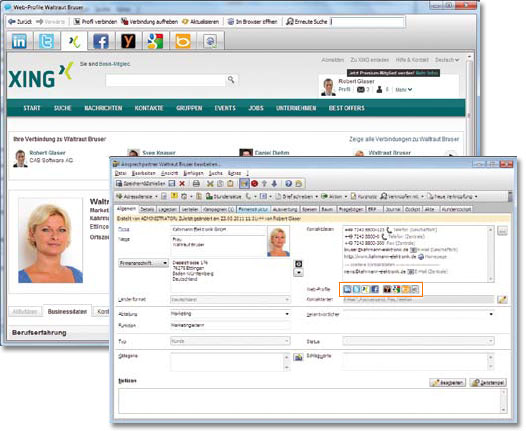Open the Yasni tab in the Web-Profile window
The height and width of the screenshot is (431, 526).
pyautogui.click(x=128, y=41)
